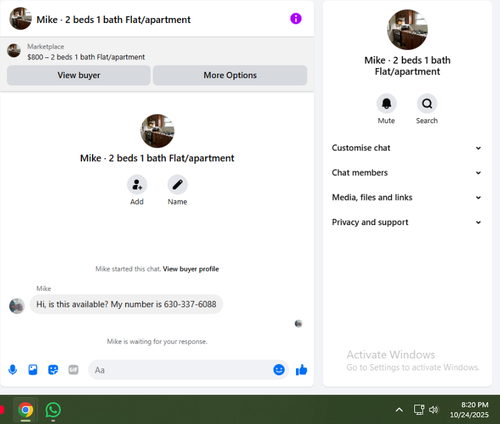Click the 'Marketplace' label text
Viewport: 500px width, 424px height.
46,47
